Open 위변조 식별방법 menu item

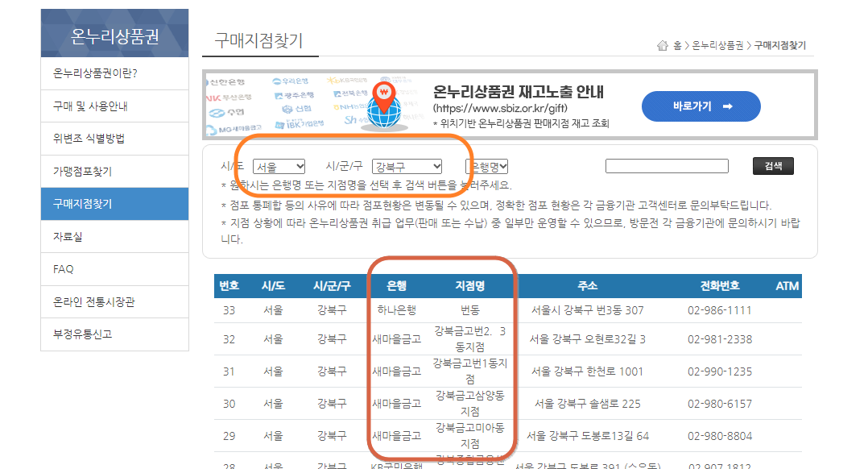tap(114, 139)
